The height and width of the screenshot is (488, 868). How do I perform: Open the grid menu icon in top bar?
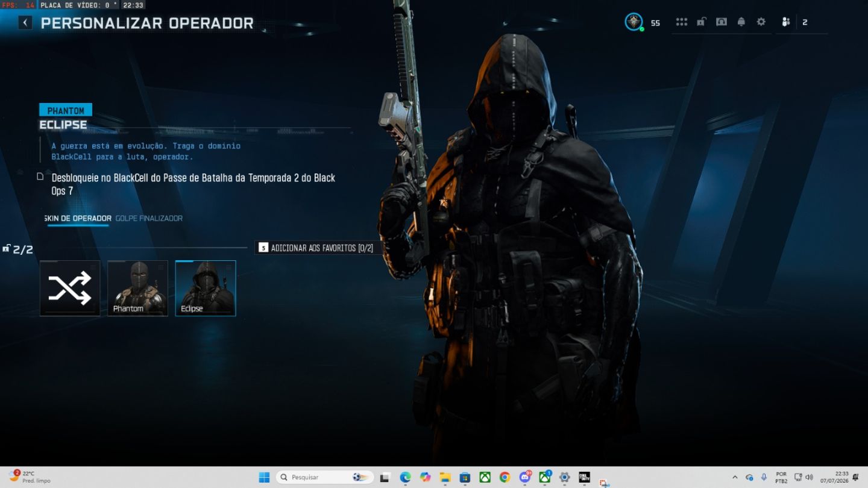[x=682, y=22]
